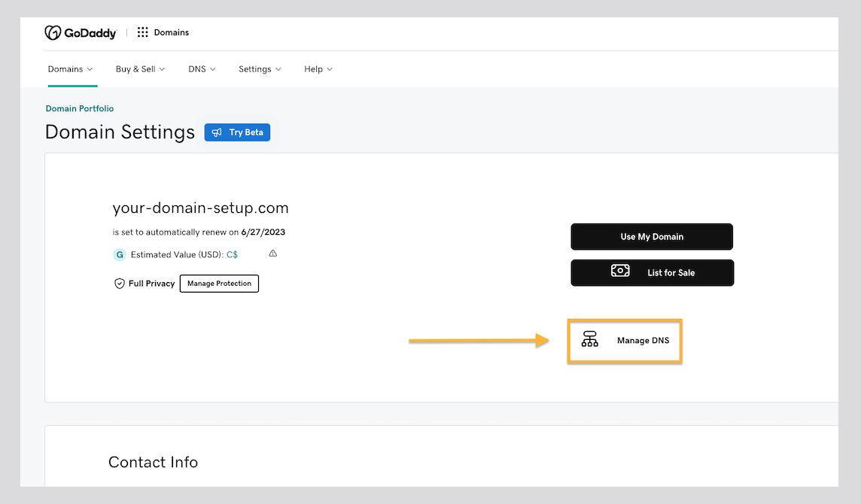Click the G badge next to Estimated Value
861x504 pixels.
(120, 255)
